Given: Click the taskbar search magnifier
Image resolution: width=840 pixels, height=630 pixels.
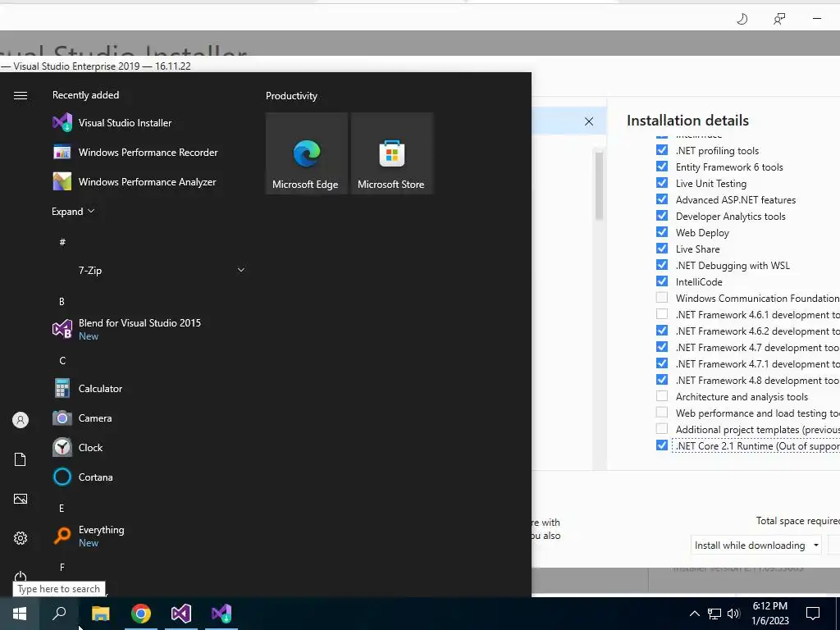Looking at the screenshot, I should 59,614.
